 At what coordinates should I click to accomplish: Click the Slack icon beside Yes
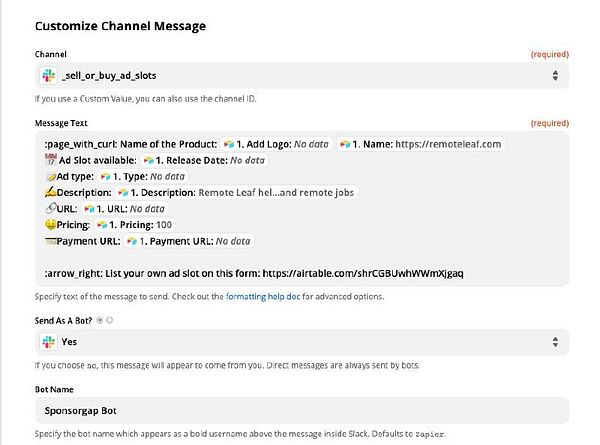point(49,340)
